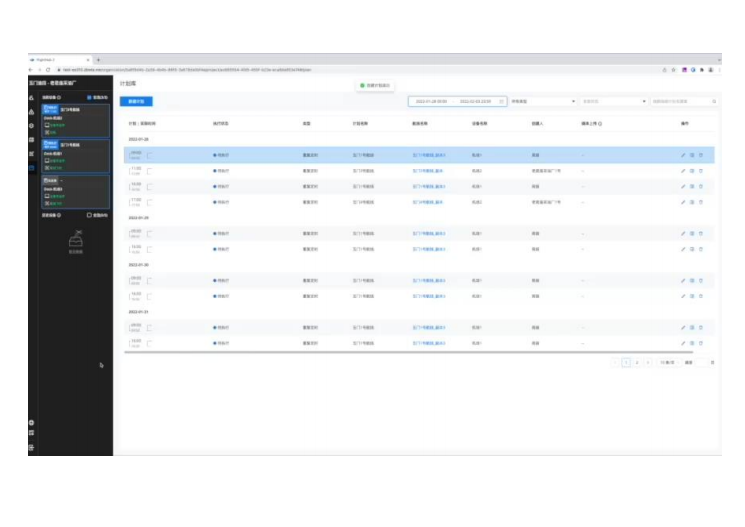The height and width of the screenshot is (527, 745).
Task: Tick the checkbox in the highlighted 09:00 plan row
Action: (x=150, y=155)
